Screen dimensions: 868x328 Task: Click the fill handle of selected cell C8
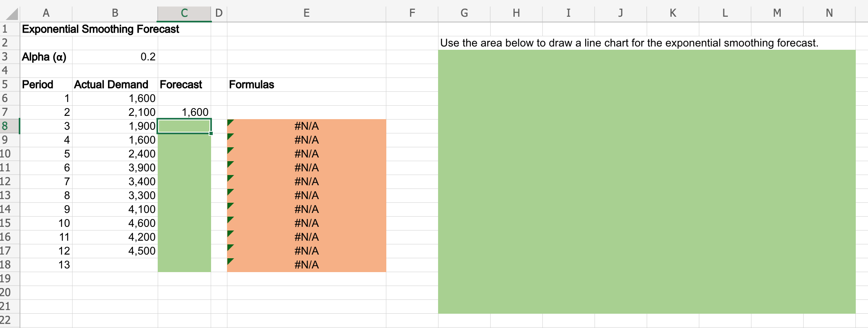[x=211, y=133]
